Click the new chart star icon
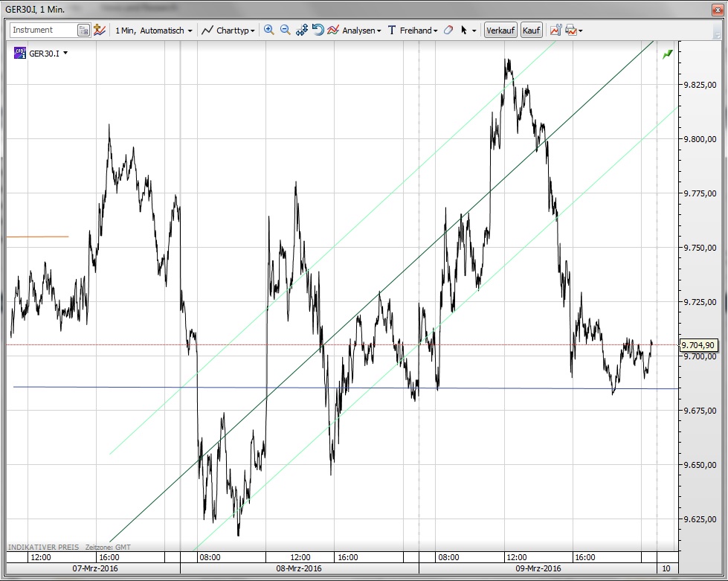728x581 pixels. tap(99, 31)
